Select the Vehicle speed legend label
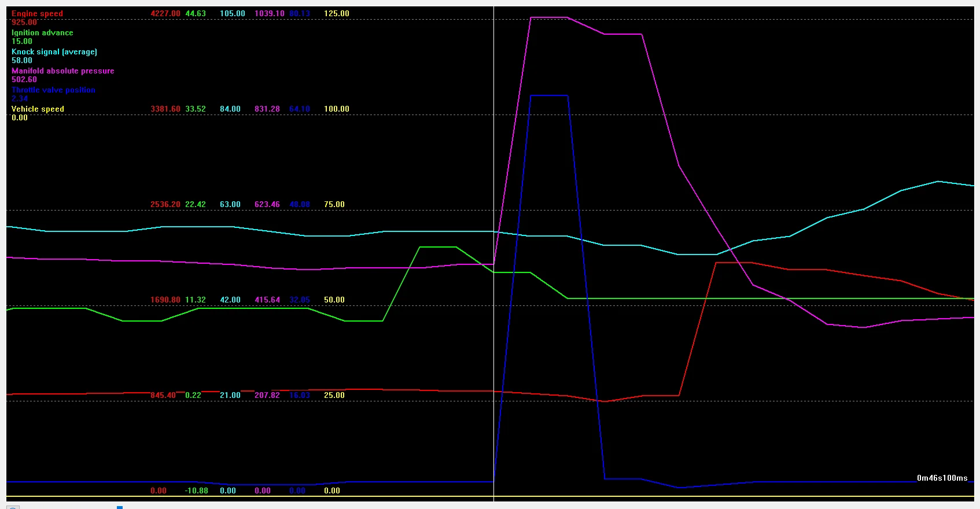The image size is (980, 509). pyautogui.click(x=38, y=109)
